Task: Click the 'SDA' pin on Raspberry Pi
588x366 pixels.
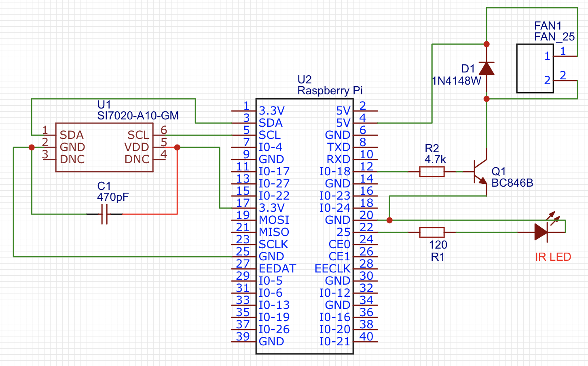Action: (271, 123)
